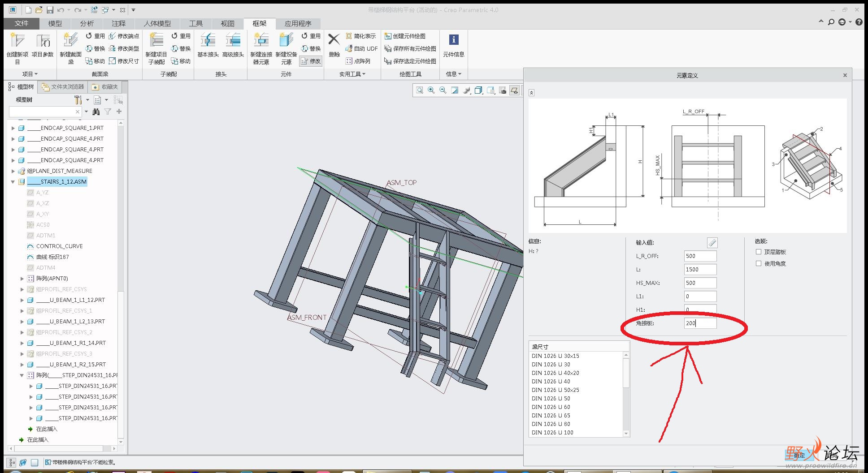Click 新建截面梁 new profile beam icon
Image resolution: width=868 pixels, height=473 pixels.
click(70, 48)
